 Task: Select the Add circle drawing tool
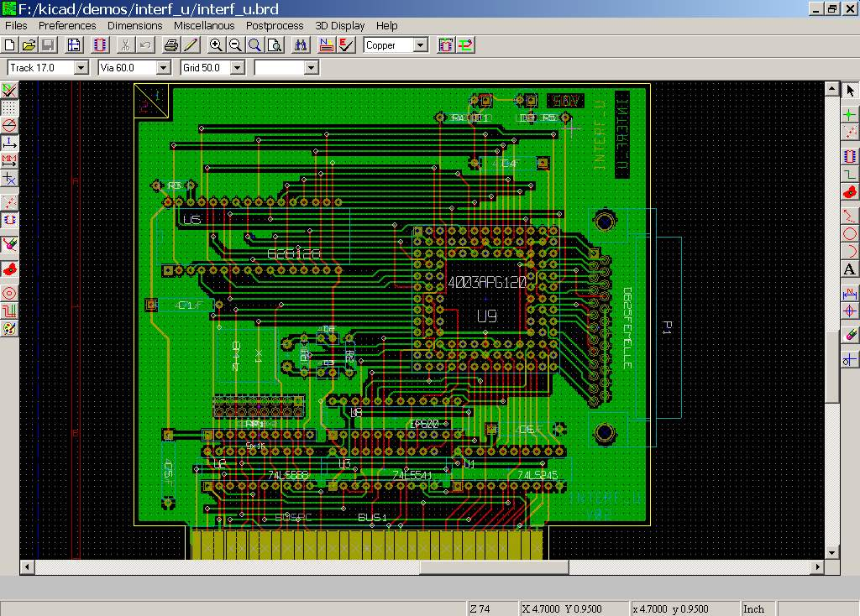850,234
